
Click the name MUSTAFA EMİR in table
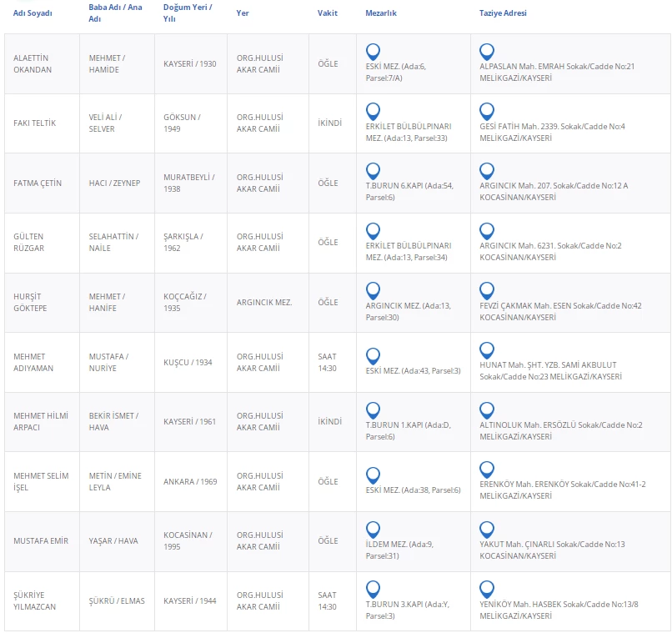(x=41, y=541)
